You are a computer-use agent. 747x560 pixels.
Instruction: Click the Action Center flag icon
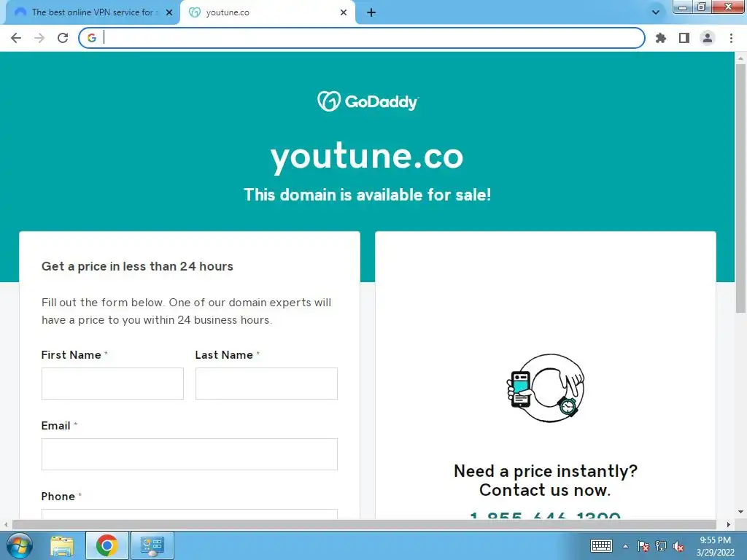643,546
